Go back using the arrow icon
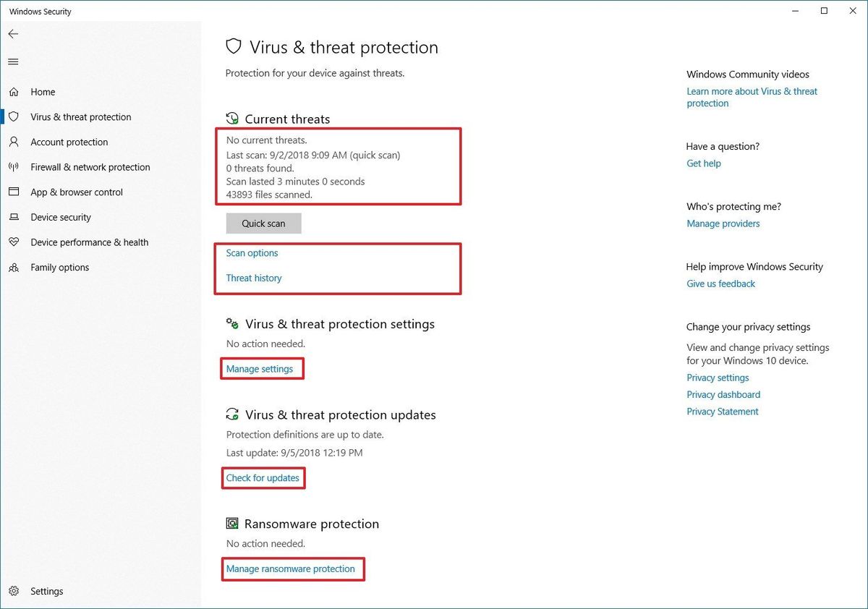The height and width of the screenshot is (609, 868). tap(13, 33)
